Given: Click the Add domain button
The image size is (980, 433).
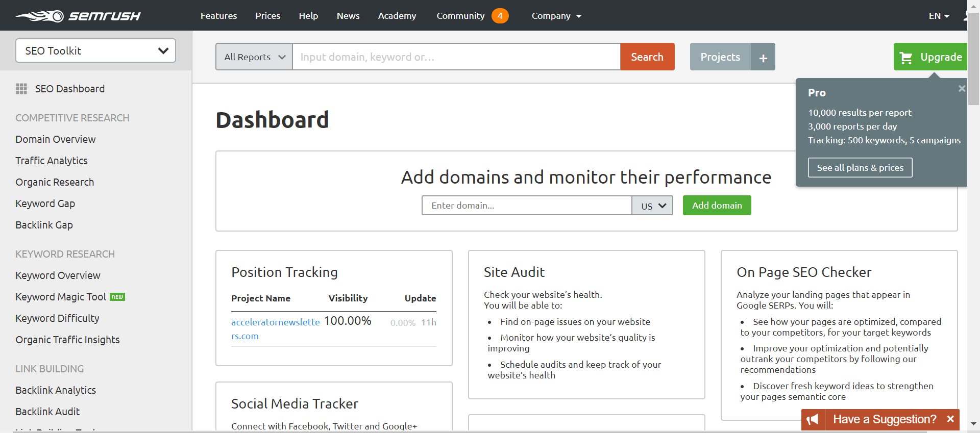Looking at the screenshot, I should coord(717,206).
